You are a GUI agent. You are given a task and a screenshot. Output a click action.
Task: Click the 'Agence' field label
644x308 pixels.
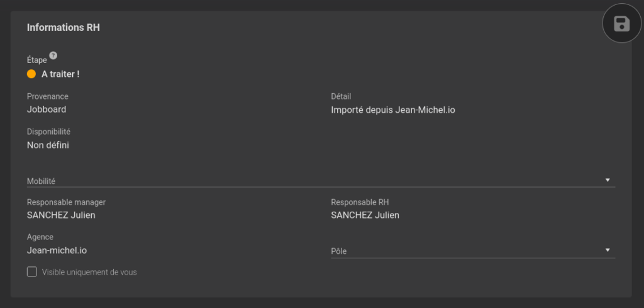pyautogui.click(x=40, y=237)
